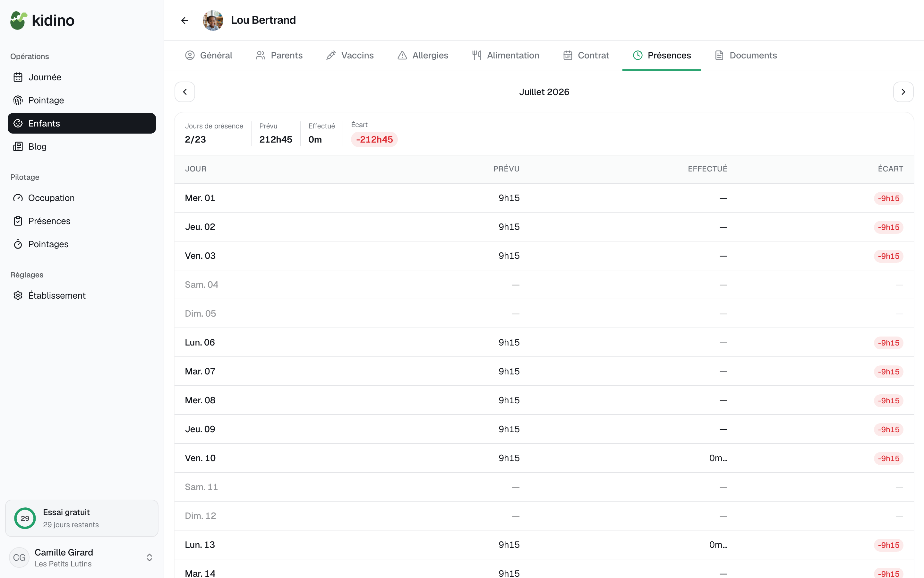Click the Jeu. 02 row label

[200, 227]
